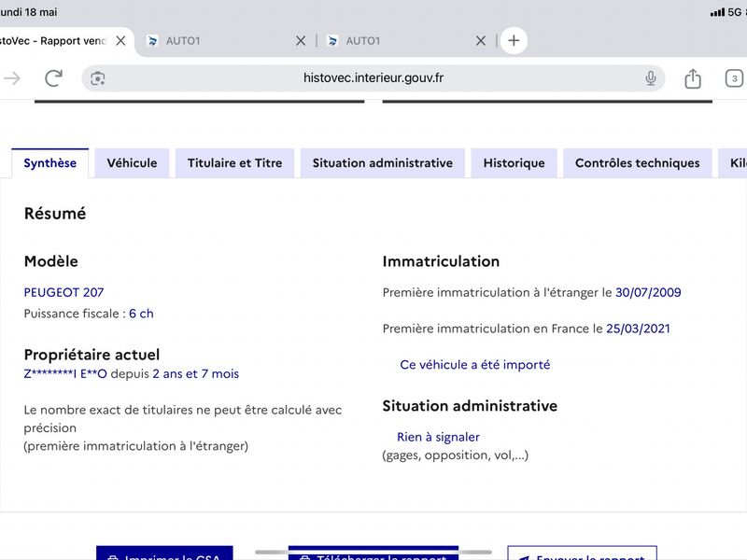Image resolution: width=747 pixels, height=560 pixels.
Task: Tap the forward navigation arrow
Action: point(12,78)
